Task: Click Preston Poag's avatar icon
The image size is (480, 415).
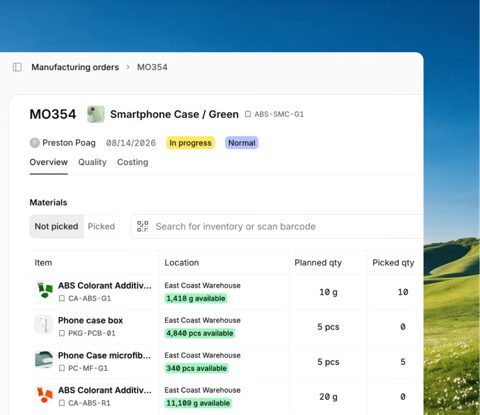Action: [35, 143]
